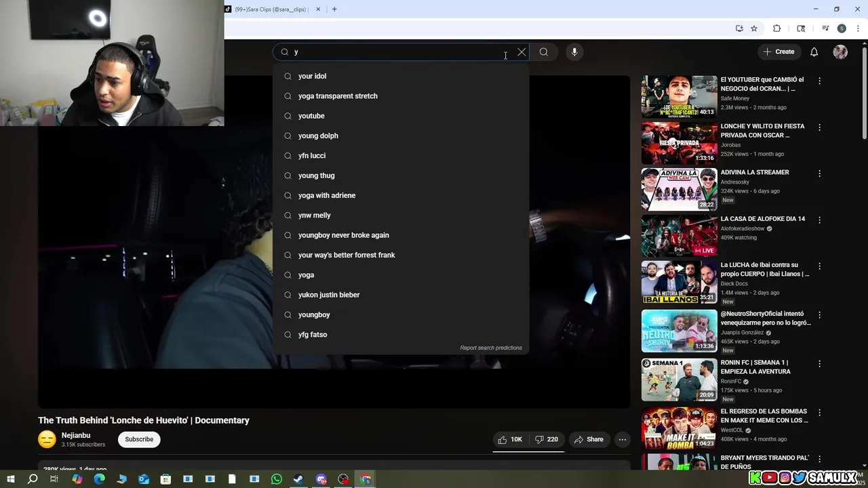The image size is (868, 488).
Task: Open Chrome media controls icon
Action: point(825,28)
